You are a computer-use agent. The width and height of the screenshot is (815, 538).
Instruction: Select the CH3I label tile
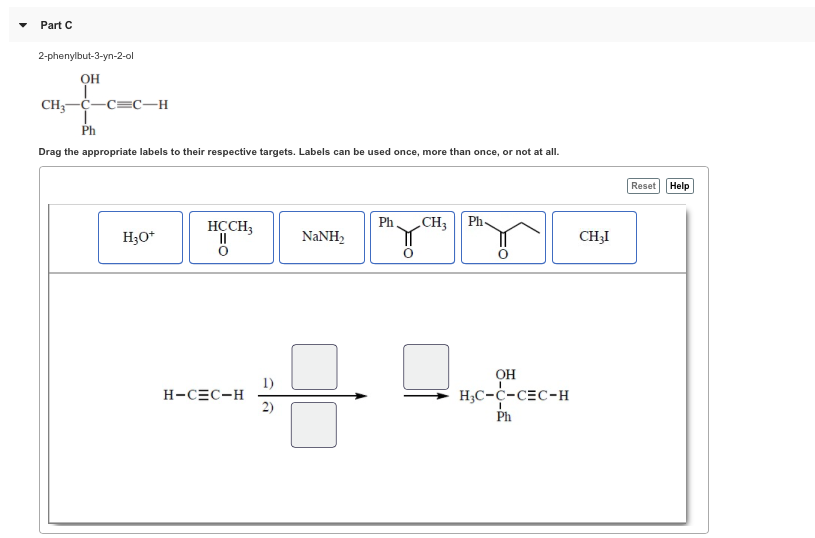[x=595, y=237]
